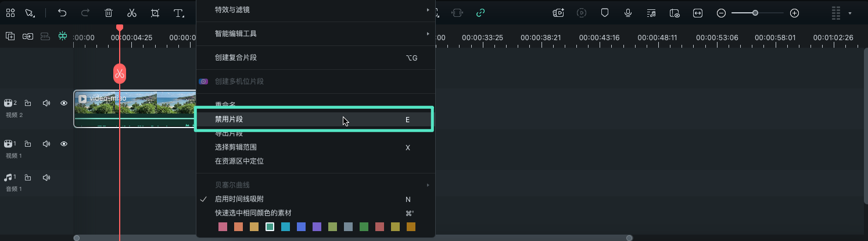Pick the orange color swatch

pos(238,227)
